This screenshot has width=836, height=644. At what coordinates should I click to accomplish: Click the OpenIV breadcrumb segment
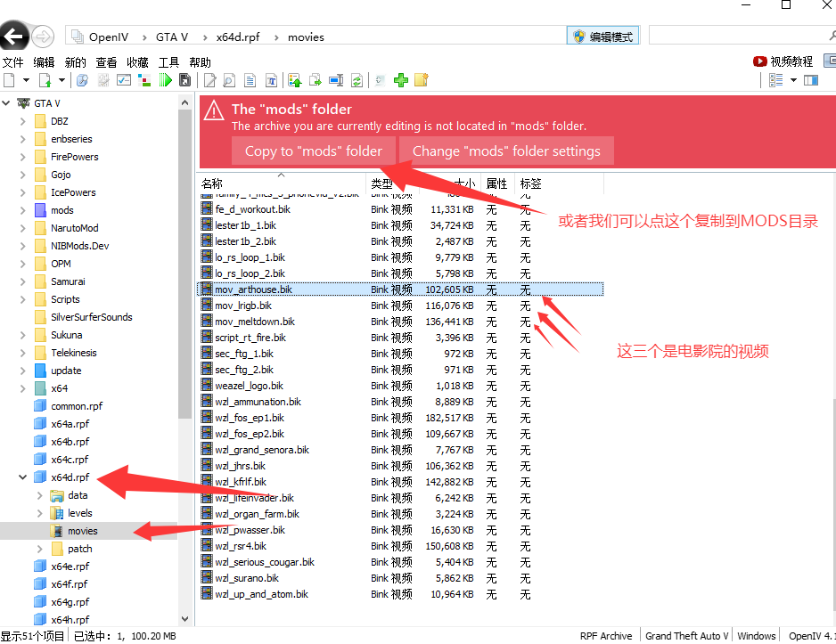(108, 37)
